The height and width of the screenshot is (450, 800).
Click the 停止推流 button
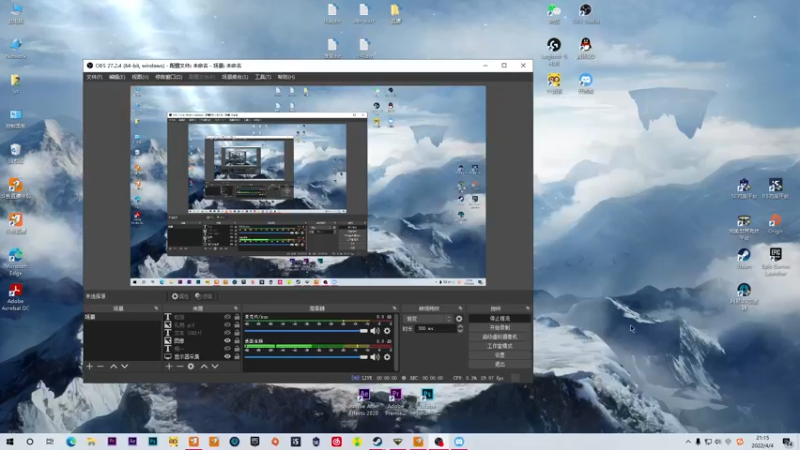pos(499,318)
